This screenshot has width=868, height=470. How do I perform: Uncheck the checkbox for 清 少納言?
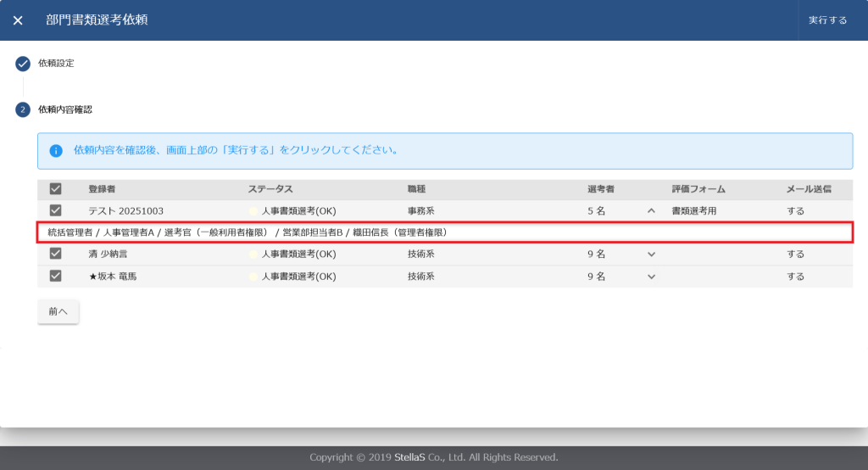click(x=56, y=254)
